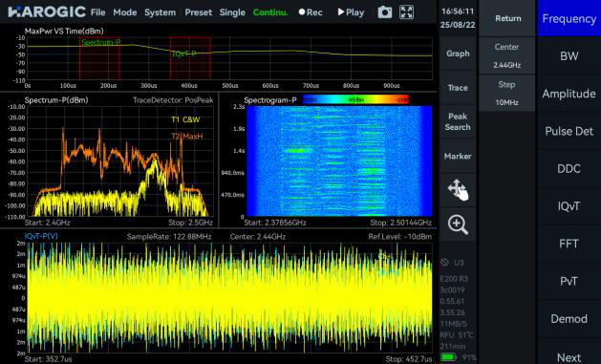Open the IQvT tab
This screenshot has height=364, width=601.
click(569, 206)
